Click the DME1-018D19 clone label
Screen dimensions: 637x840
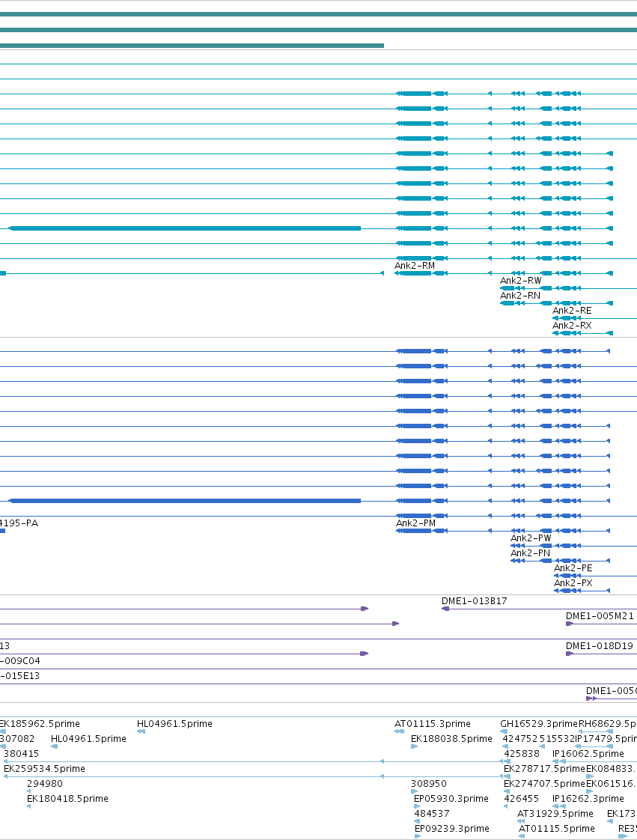[x=599, y=646]
